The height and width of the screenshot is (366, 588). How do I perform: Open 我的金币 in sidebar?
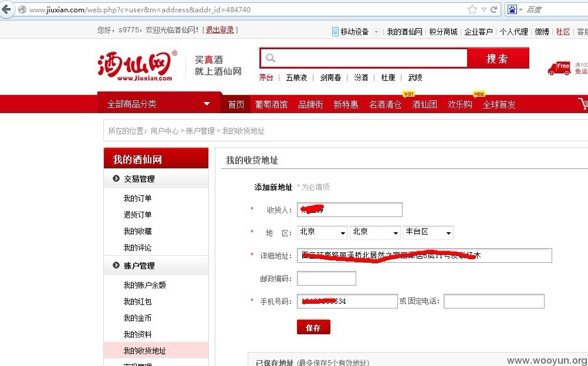tap(138, 318)
